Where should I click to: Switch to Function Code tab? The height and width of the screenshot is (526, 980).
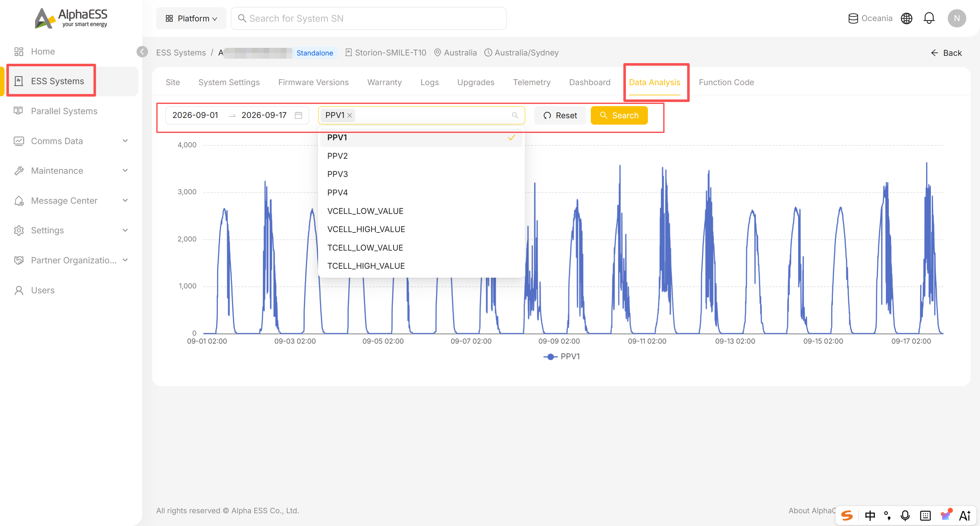[726, 83]
